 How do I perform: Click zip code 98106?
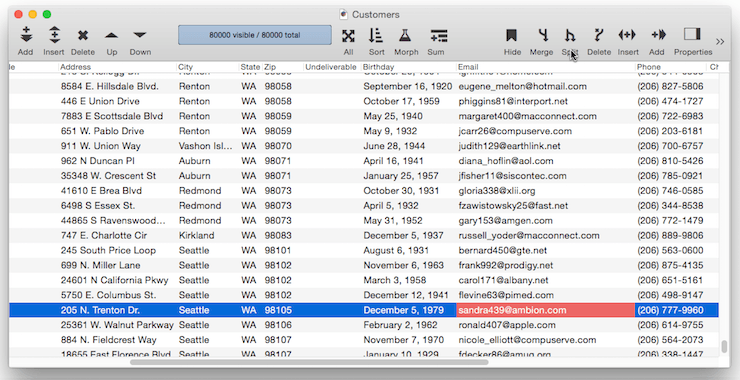click(278, 325)
